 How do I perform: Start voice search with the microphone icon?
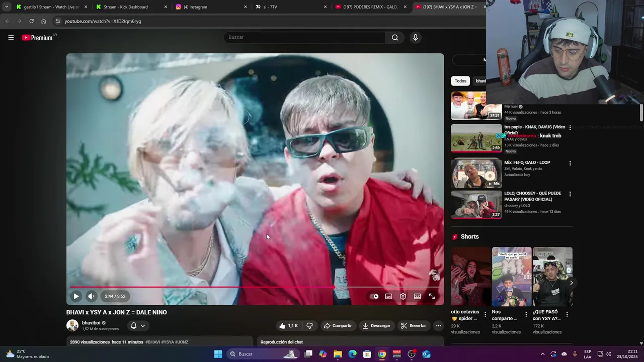(415, 37)
